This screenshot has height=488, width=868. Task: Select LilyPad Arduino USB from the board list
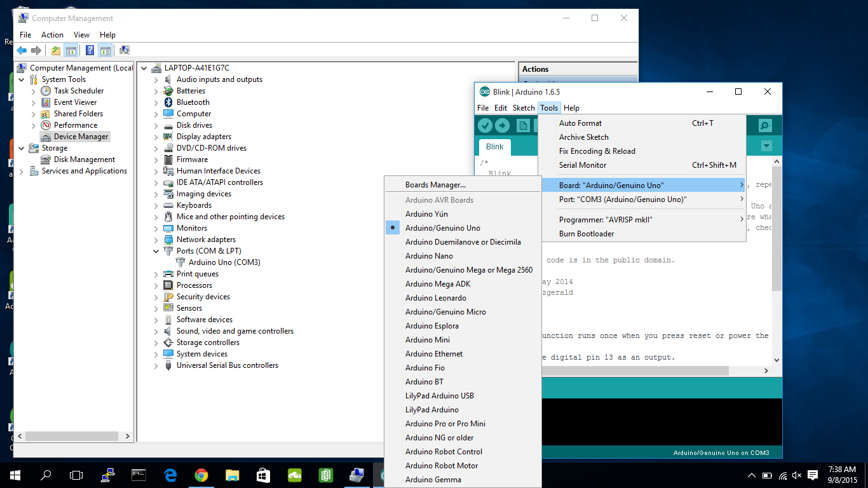(x=463, y=396)
